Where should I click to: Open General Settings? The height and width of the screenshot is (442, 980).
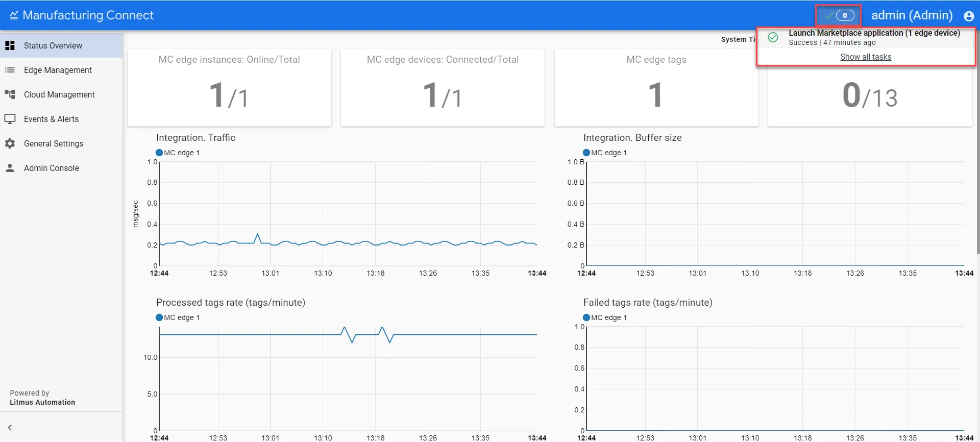pos(61,143)
